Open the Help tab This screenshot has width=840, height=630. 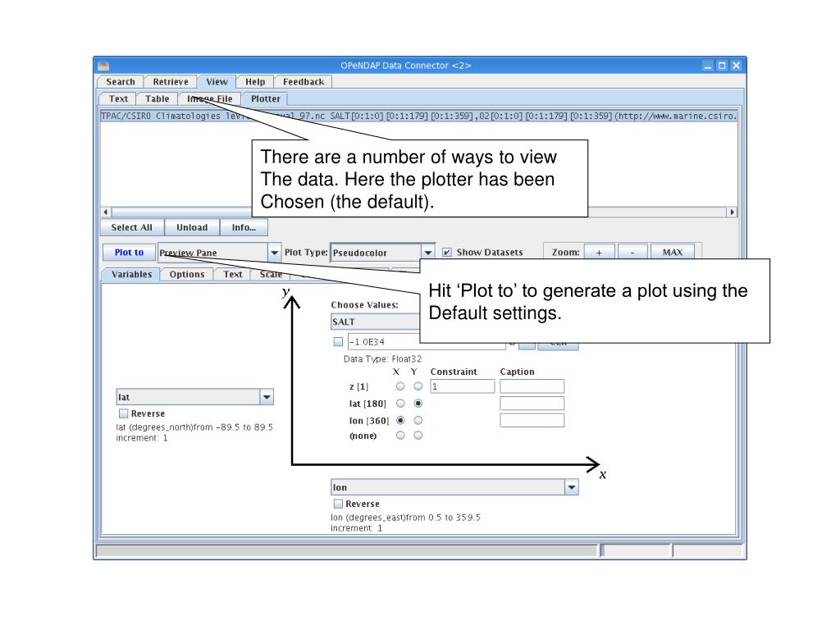coord(255,82)
